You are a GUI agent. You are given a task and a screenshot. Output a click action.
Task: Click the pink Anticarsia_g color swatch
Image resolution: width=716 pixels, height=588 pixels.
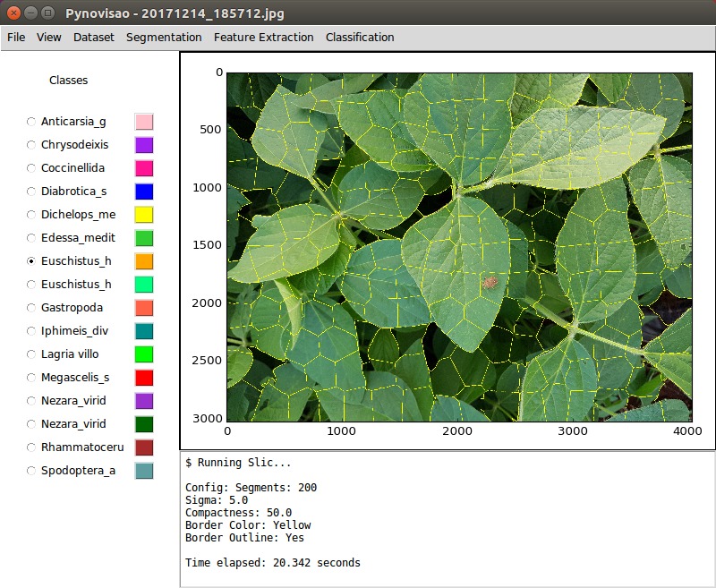[144, 122]
